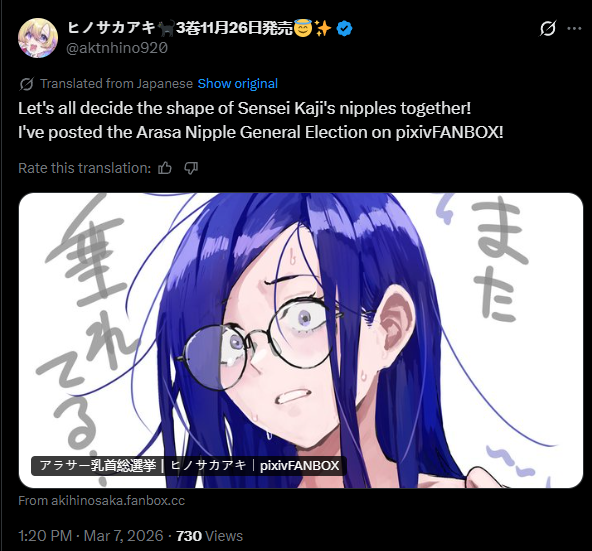Viewport: 592px width, 551px height.
Task: Click the 730 Views count
Action: point(210,536)
